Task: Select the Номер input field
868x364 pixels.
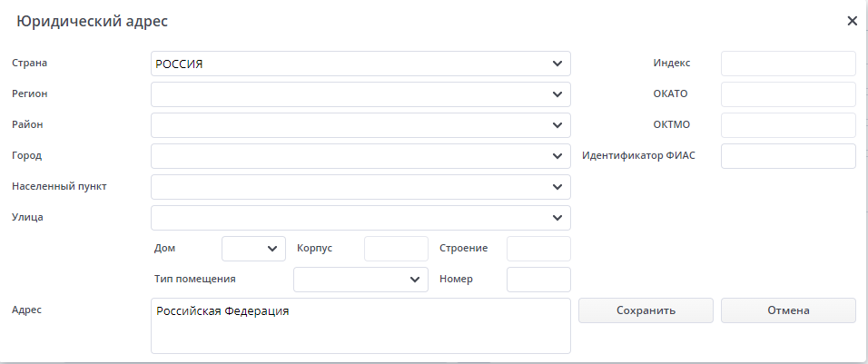Action: [538, 280]
